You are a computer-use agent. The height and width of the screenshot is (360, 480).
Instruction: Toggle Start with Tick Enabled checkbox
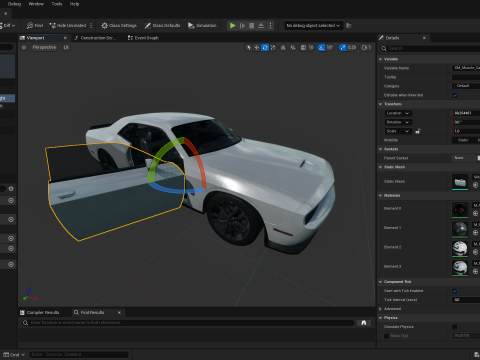click(455, 291)
